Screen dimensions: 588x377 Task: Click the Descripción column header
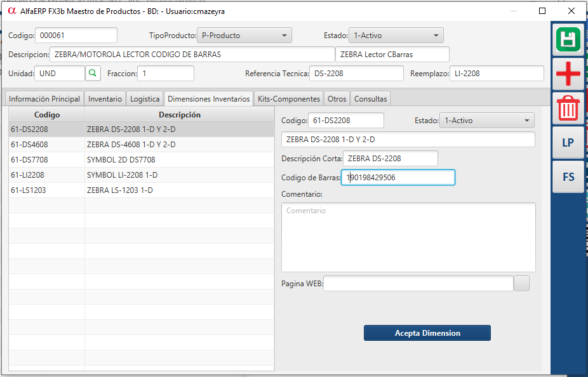pyautogui.click(x=179, y=115)
